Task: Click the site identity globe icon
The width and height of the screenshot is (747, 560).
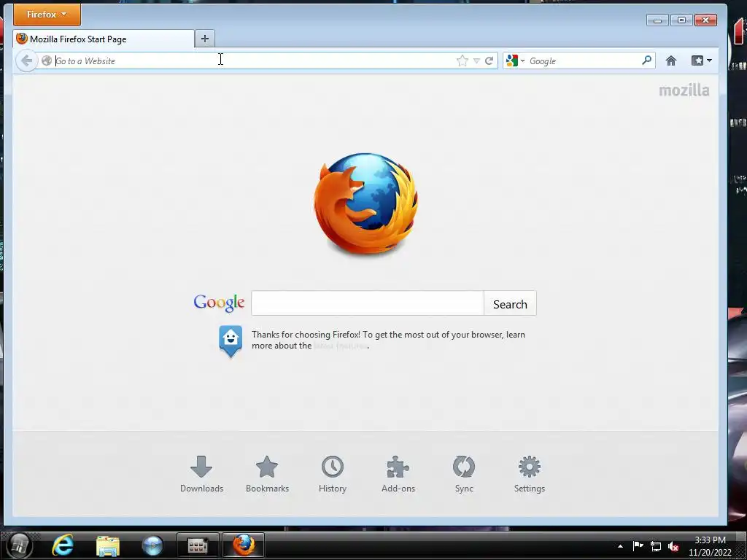Action: (47, 61)
